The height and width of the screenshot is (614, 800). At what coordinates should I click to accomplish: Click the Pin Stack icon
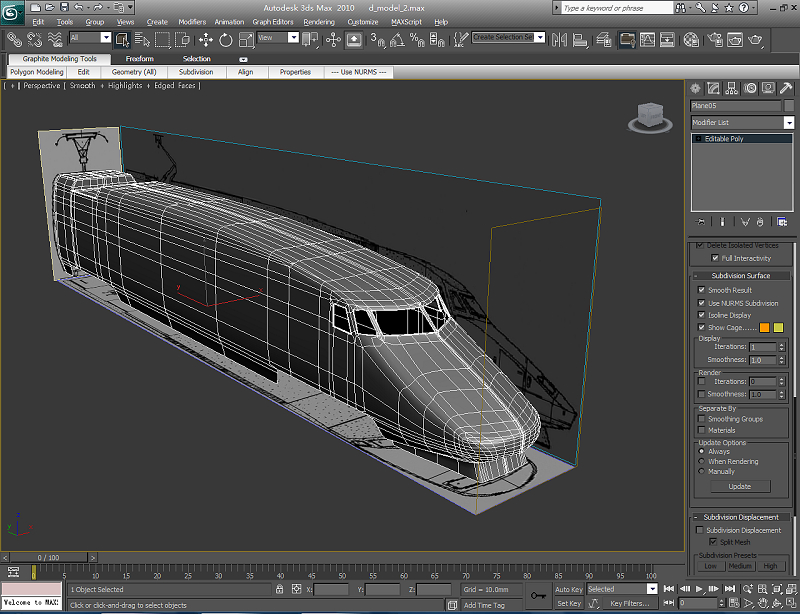click(x=700, y=221)
